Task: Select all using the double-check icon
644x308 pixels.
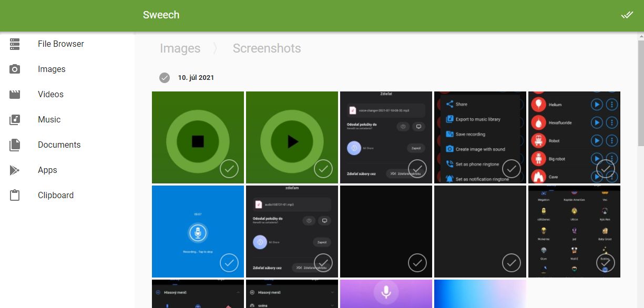Action: click(x=627, y=15)
